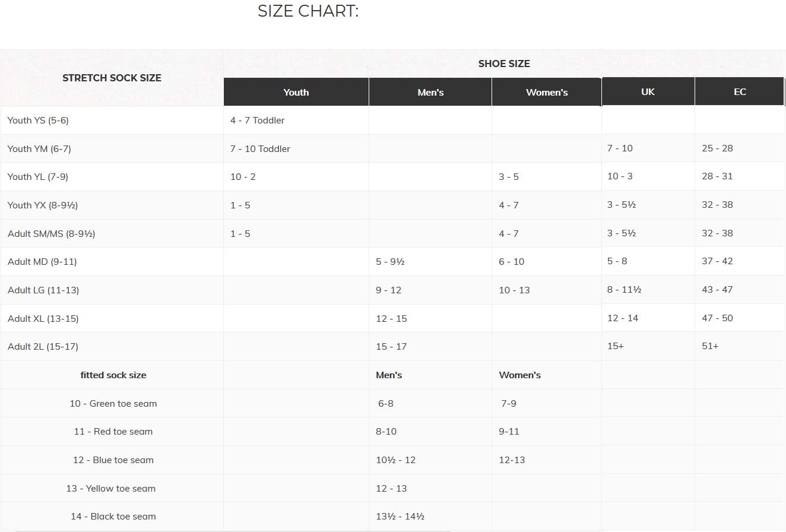Click the Youth YS (5-6) row label
The height and width of the screenshot is (532, 786).
tap(38, 120)
